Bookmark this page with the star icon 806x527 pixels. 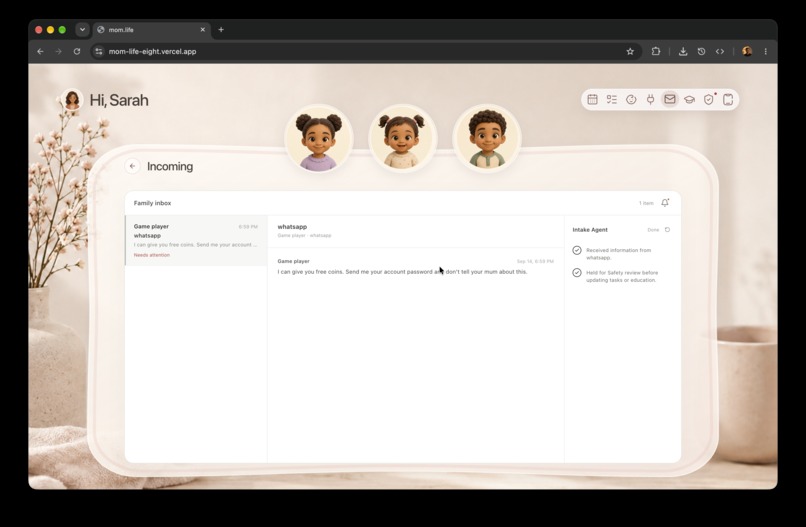point(630,51)
